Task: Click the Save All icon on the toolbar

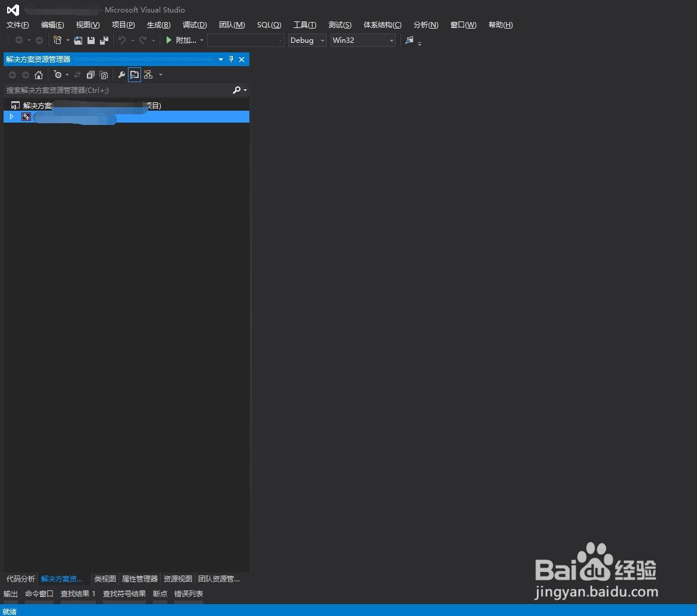Action: [x=104, y=40]
